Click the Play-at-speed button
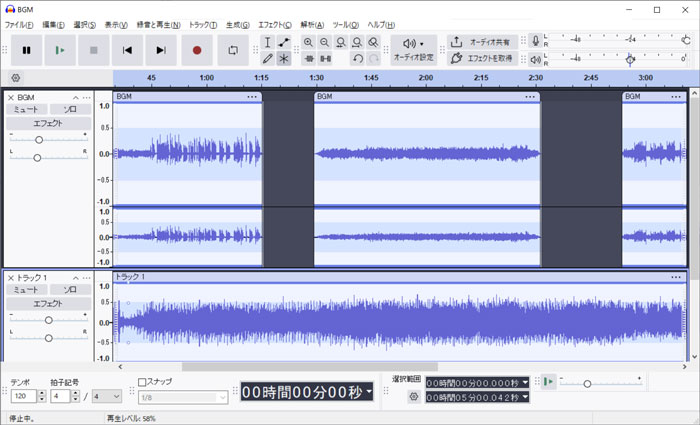Image resolution: width=700 pixels, height=425 pixels. click(x=549, y=382)
